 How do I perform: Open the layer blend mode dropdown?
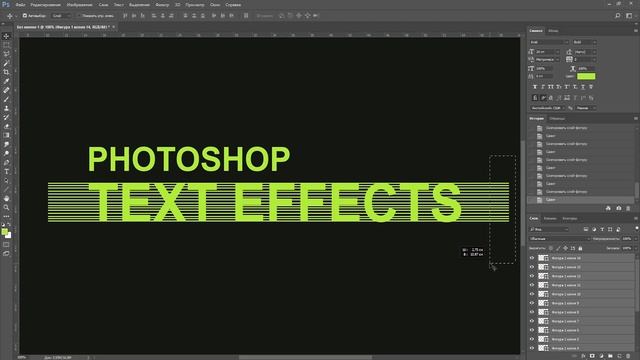(560, 239)
